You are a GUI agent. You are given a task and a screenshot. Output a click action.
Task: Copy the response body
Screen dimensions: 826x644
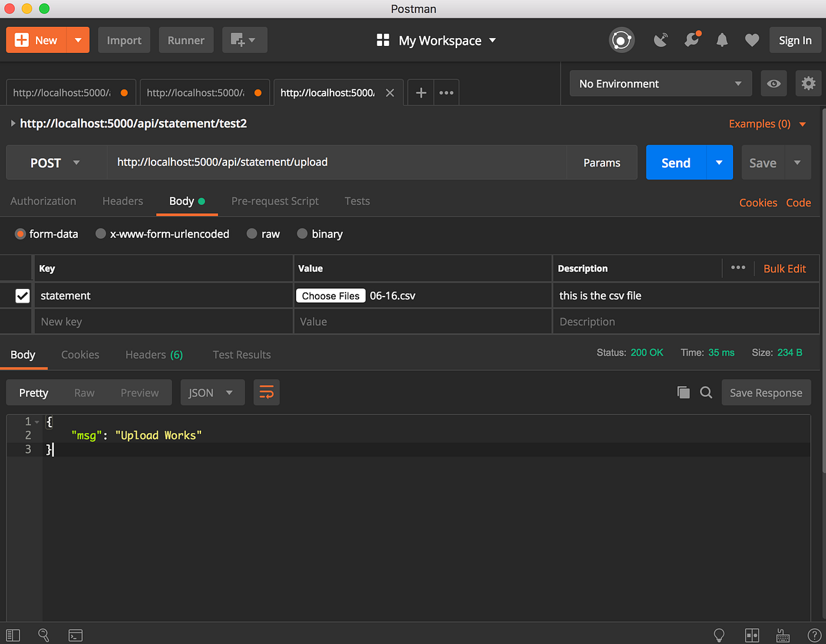tap(684, 392)
